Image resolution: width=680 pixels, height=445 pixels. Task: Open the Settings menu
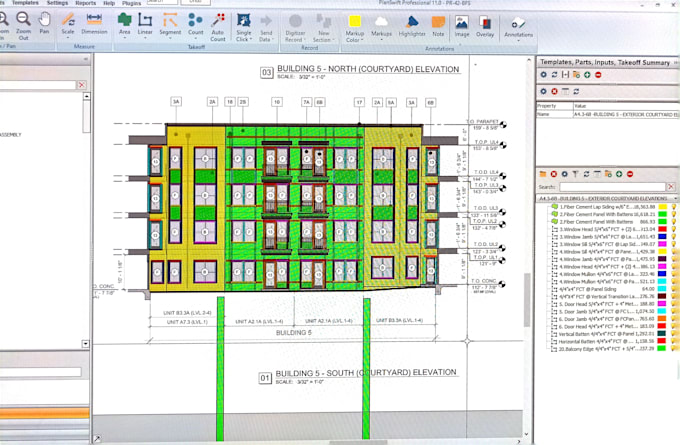click(x=57, y=3)
